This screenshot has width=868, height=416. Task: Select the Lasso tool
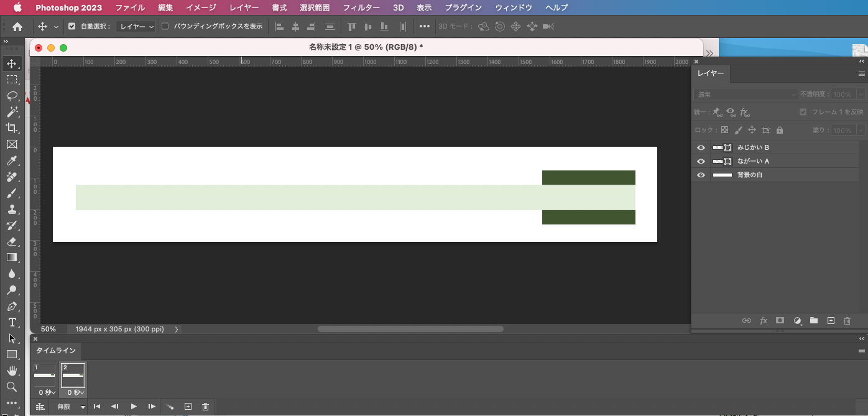coord(12,96)
